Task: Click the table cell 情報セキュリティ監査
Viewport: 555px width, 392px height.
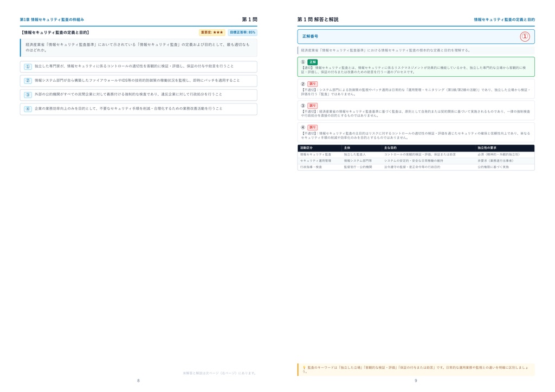Action: 316,154
